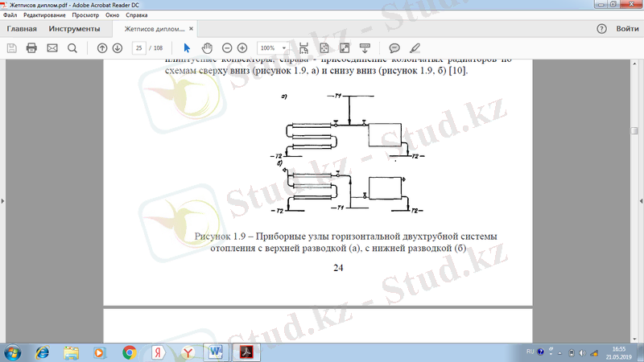Switch to the Инструменты tab
This screenshot has height=362, width=644.
point(74,29)
